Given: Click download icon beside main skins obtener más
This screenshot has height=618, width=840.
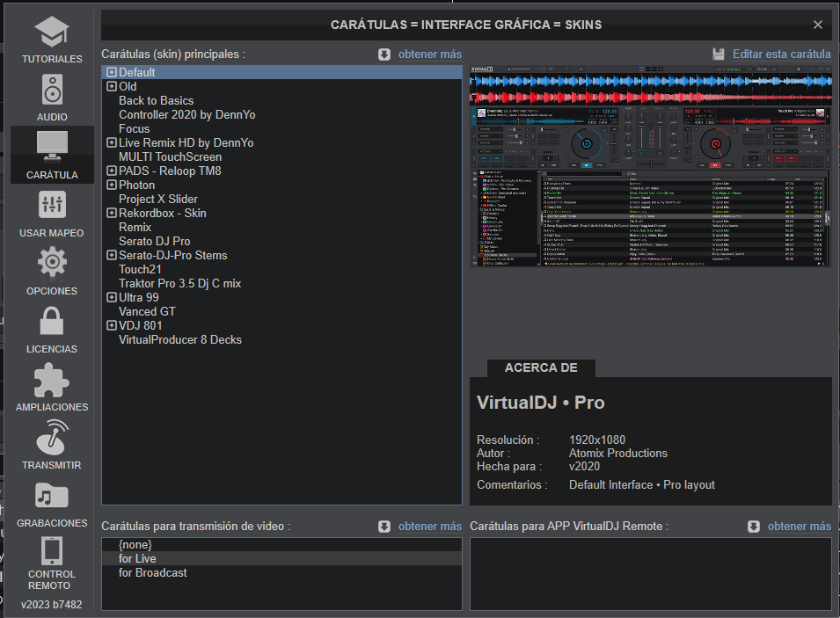Looking at the screenshot, I should pos(384,55).
